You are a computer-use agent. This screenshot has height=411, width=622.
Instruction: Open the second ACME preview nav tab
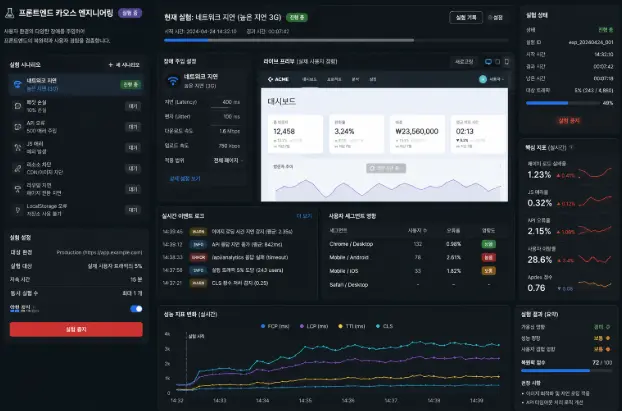click(x=334, y=79)
